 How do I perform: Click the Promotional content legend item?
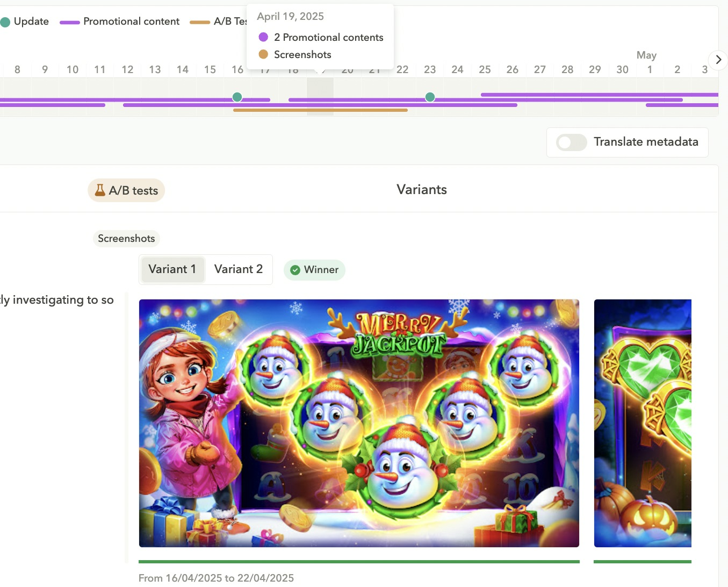(119, 22)
